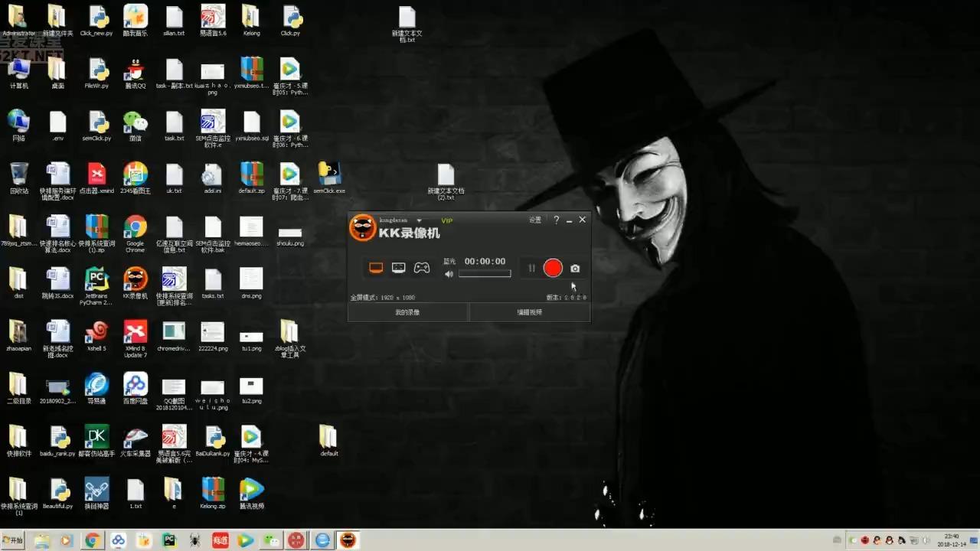Minimize the KK recorder window
The width and height of the screenshot is (980, 551).
tap(569, 220)
